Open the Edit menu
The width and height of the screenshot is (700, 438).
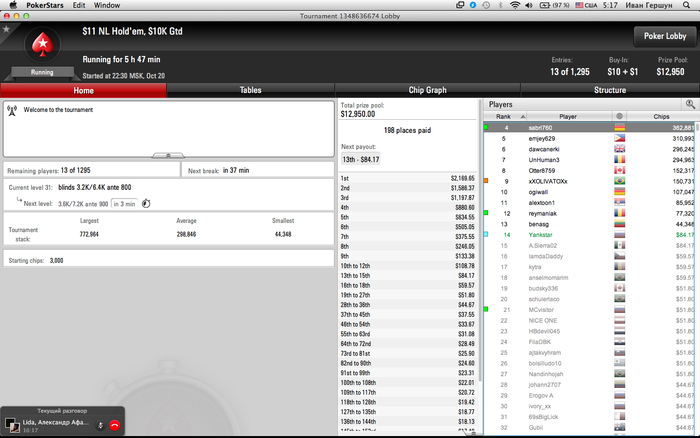coord(79,5)
